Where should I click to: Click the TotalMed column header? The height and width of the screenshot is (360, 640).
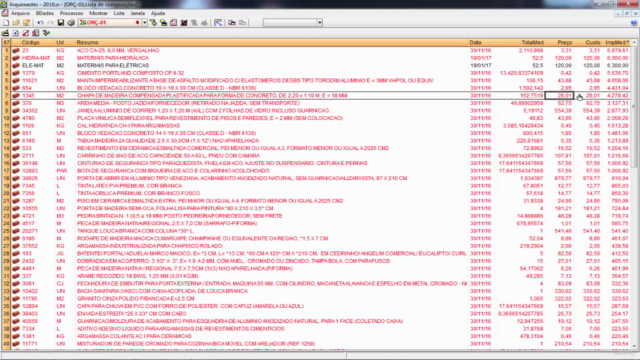click(x=519, y=42)
